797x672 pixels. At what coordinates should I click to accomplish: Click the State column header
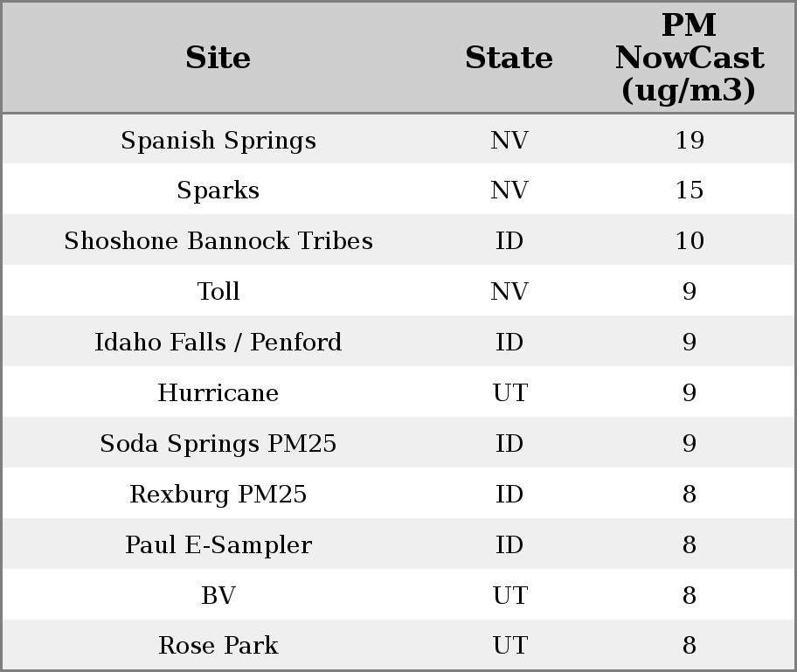(509, 59)
